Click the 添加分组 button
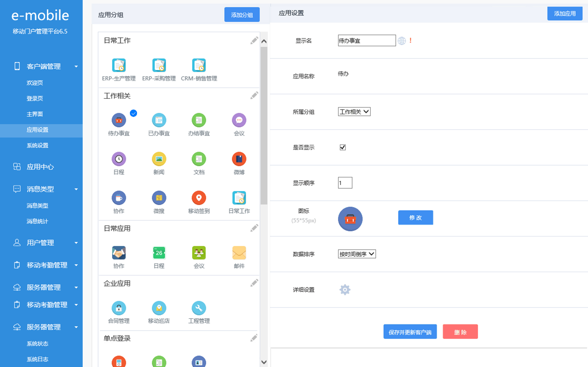Screen dimensions: 588x367 (x=242, y=15)
